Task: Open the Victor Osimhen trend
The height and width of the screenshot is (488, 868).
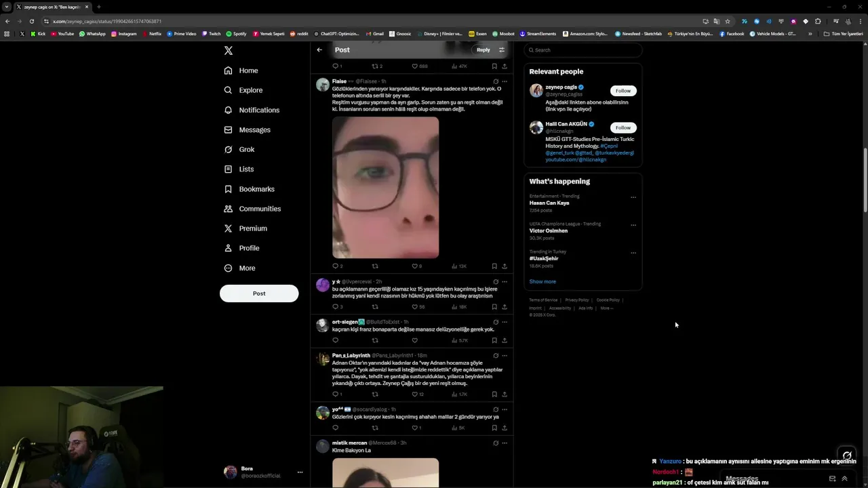Action: [x=549, y=231]
